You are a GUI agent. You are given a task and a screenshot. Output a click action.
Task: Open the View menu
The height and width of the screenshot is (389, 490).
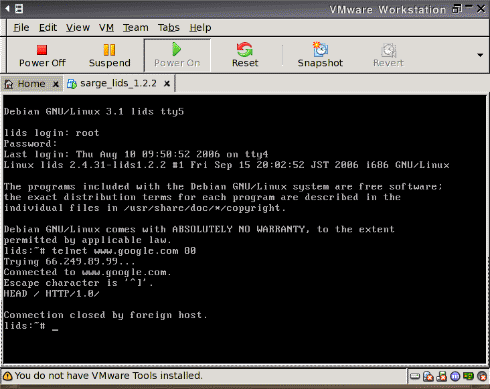click(78, 28)
